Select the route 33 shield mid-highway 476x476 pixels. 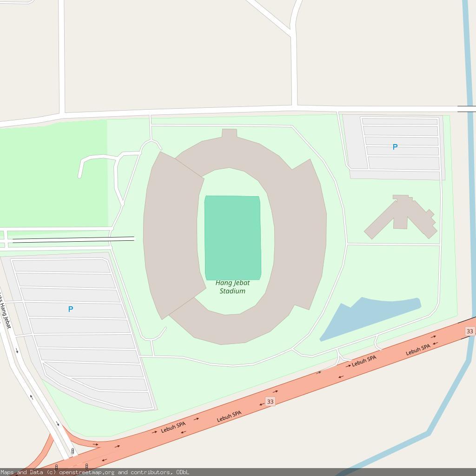270,401
